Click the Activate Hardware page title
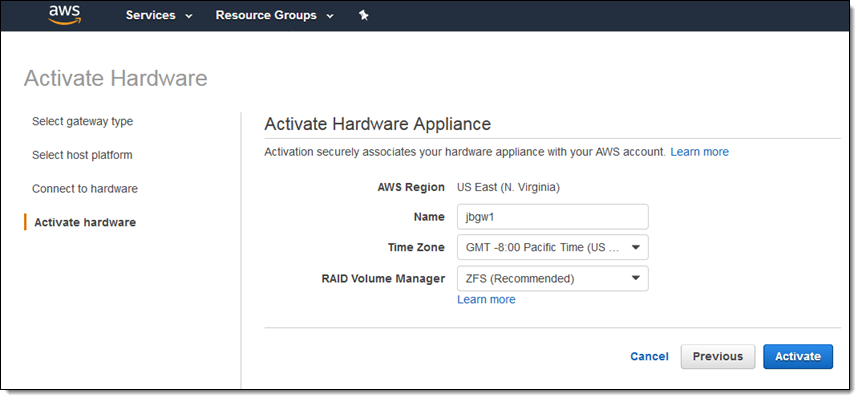This screenshot has height=400, width=860. point(115,78)
